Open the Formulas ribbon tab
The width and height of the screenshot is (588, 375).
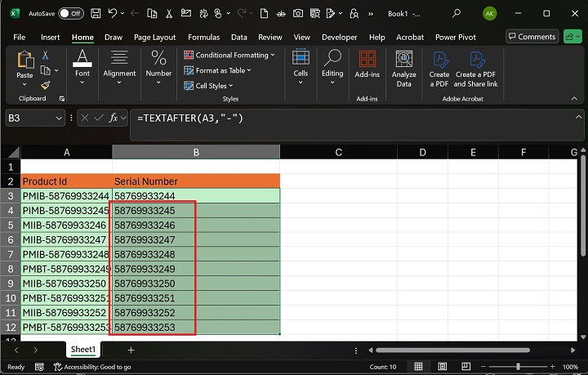pyautogui.click(x=203, y=37)
